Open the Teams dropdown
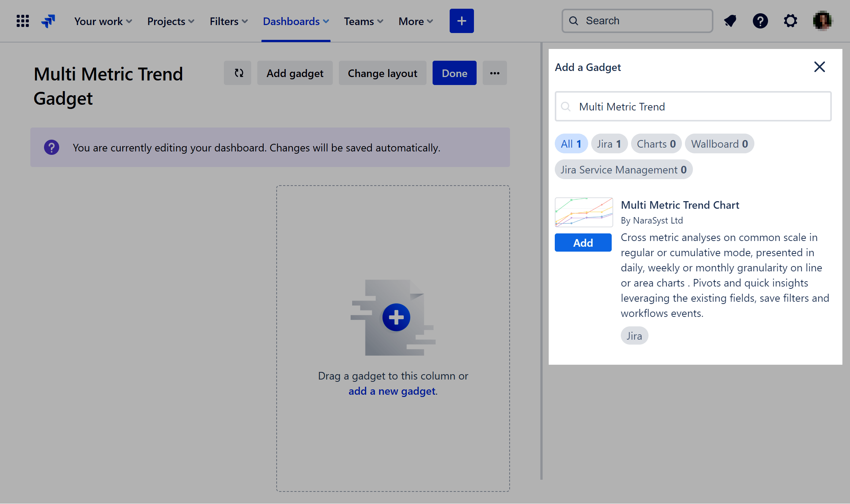The width and height of the screenshot is (850, 504). [363, 21]
